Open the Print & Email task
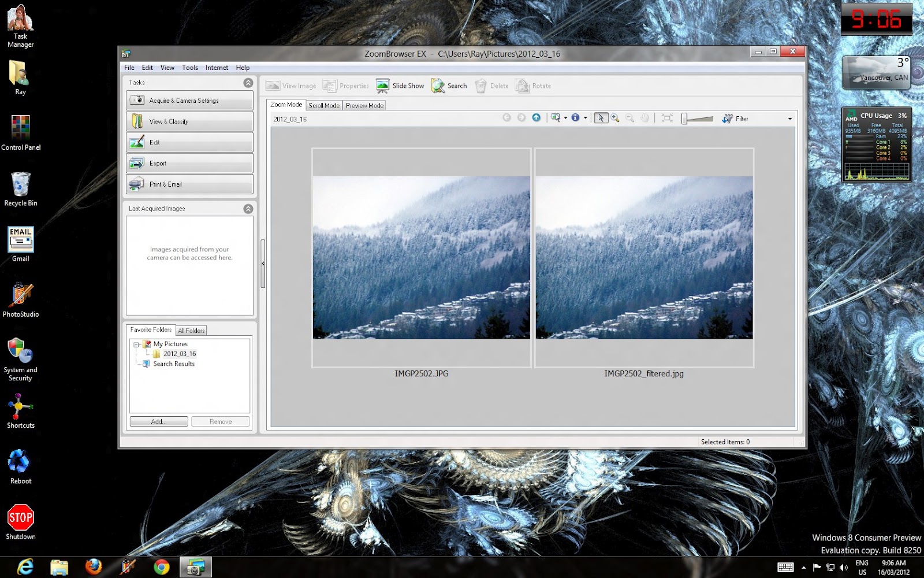Viewport: 924px width, 578px height. pos(189,184)
